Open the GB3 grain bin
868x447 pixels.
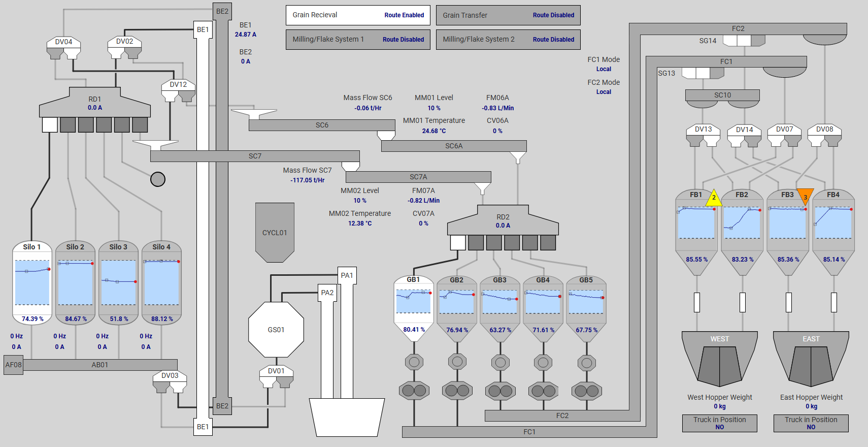[x=500, y=309]
